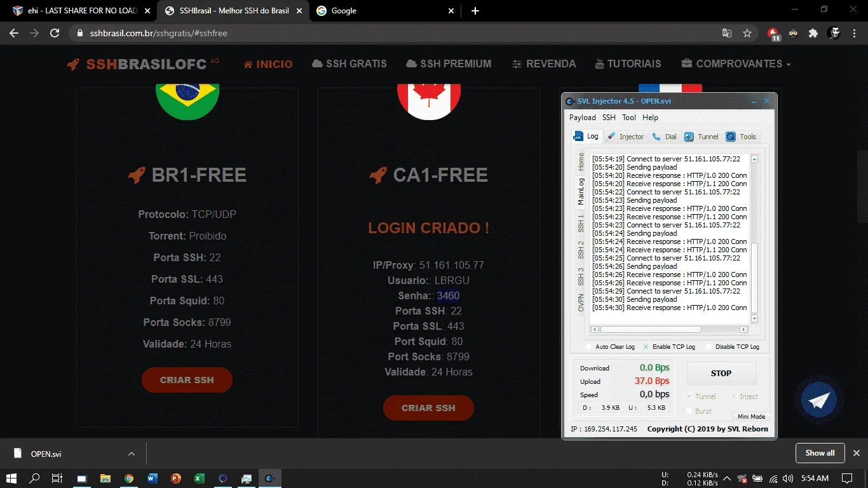Click STOP button in SVL Injector
This screenshot has height=488, width=868.
[x=721, y=374]
